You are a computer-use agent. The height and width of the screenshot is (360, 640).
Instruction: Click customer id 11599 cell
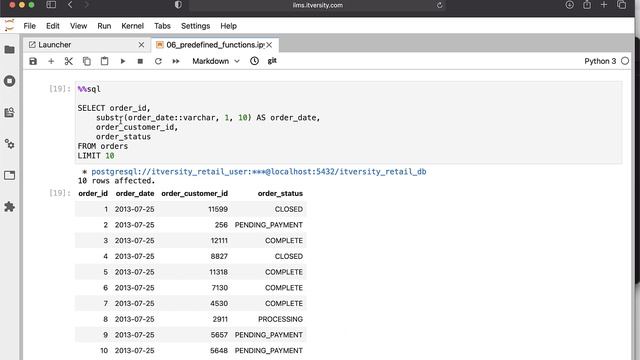click(x=218, y=209)
